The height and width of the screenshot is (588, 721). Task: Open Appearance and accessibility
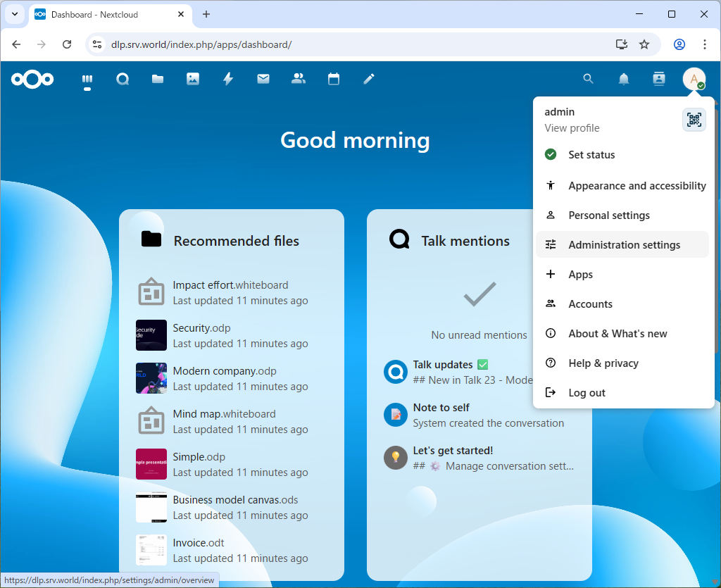(x=622, y=186)
